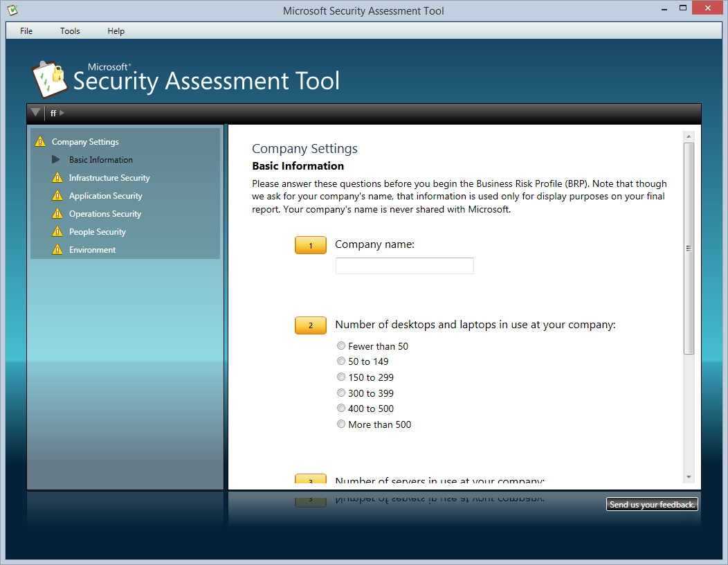Click the warning icon next to Operations Security
Screen dimensions: 728x565
pos(57,214)
